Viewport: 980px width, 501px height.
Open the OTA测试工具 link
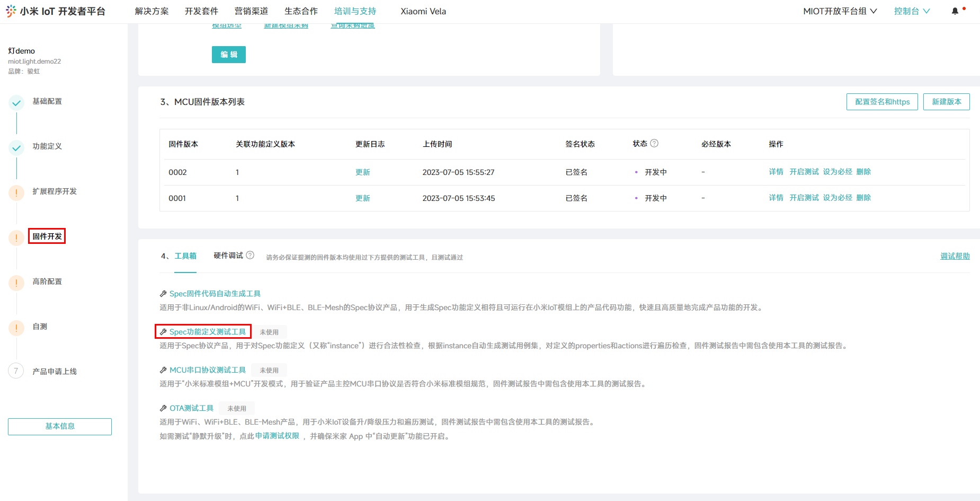pos(191,408)
